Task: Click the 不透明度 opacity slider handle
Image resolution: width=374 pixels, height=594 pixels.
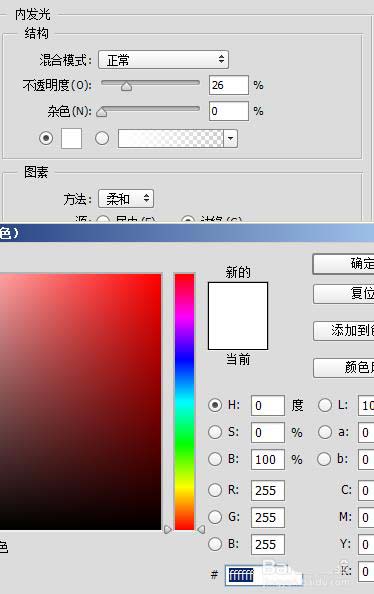Action: point(126,87)
